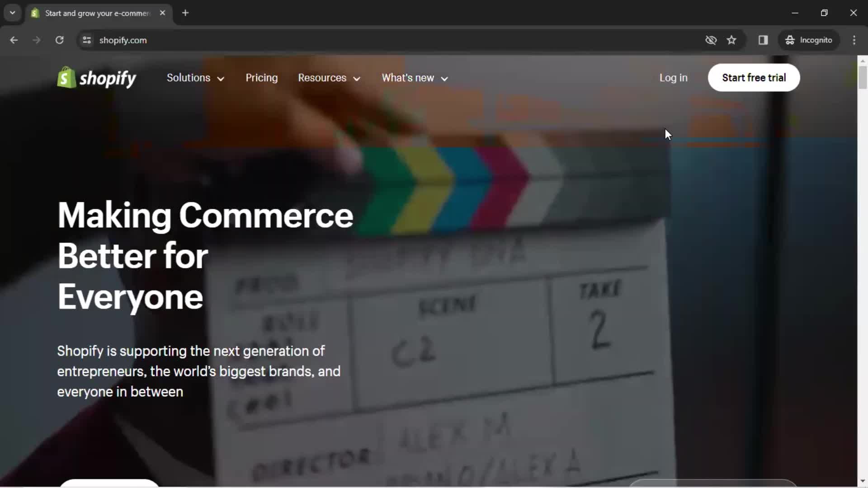Viewport: 868px width, 488px height.
Task: Click the back navigation arrow icon
Action: point(14,40)
